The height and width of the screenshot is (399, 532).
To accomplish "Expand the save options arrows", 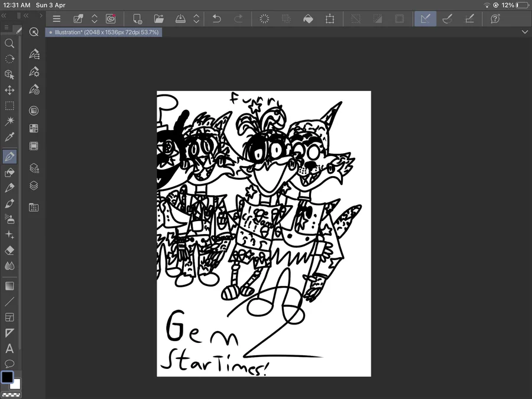I will click(196, 19).
